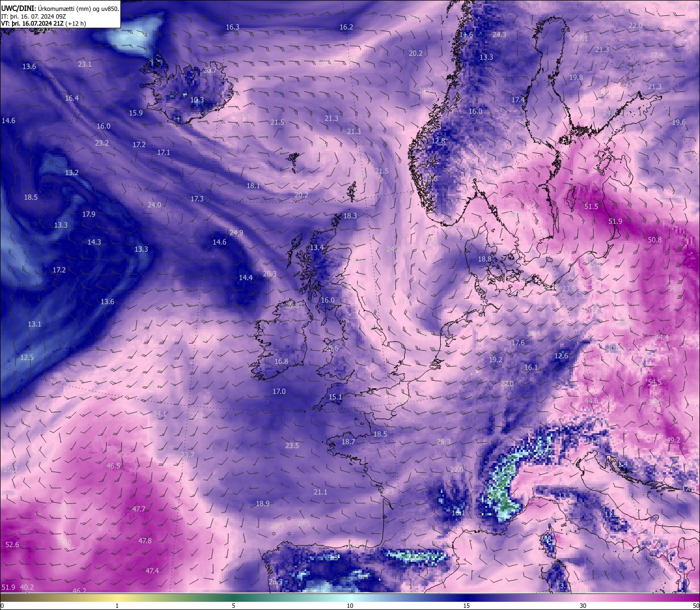Click the 19.8 value over Finland
Image resolution: width=700 pixels, height=610 pixels.
(x=576, y=77)
